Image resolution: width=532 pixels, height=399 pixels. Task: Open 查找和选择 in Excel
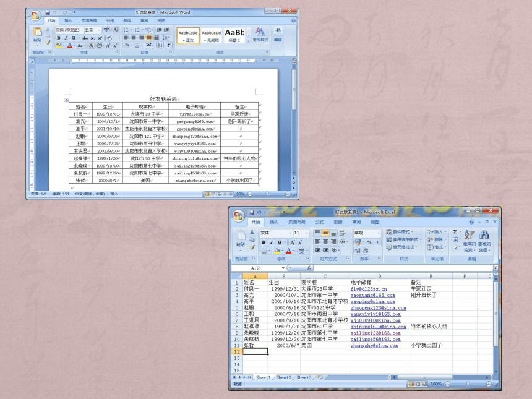(x=484, y=241)
